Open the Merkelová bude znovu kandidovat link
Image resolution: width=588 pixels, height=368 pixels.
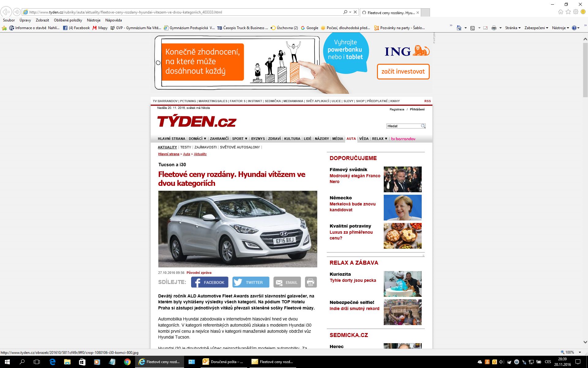pos(352,207)
